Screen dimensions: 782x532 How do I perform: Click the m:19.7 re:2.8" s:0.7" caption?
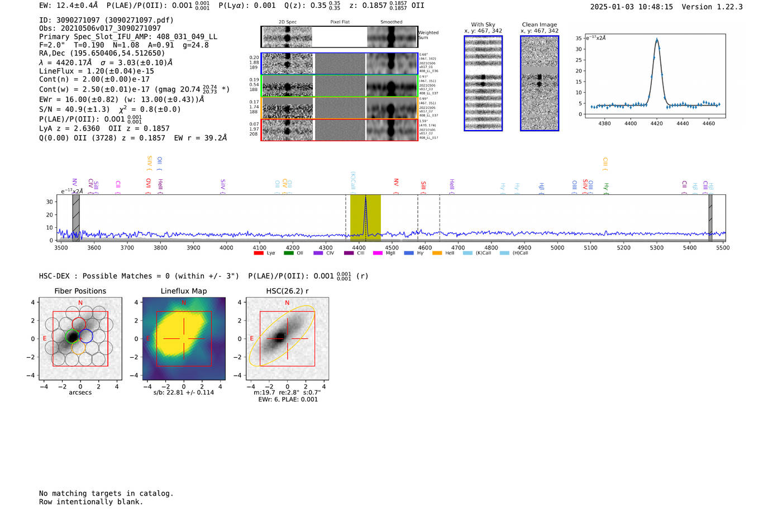click(x=288, y=392)
